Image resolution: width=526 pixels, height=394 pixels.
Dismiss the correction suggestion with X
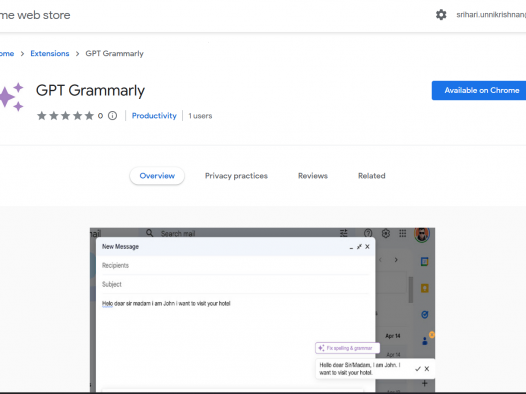(x=427, y=369)
